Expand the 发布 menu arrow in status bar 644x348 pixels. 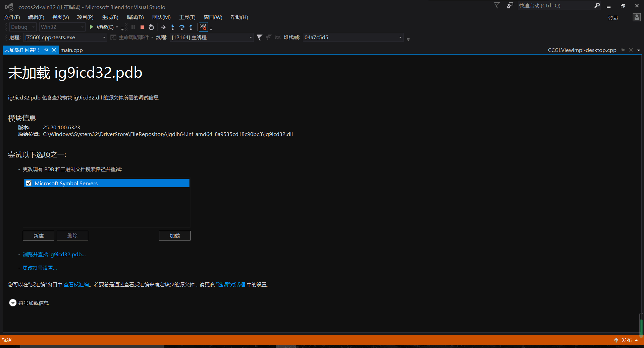coord(636,340)
